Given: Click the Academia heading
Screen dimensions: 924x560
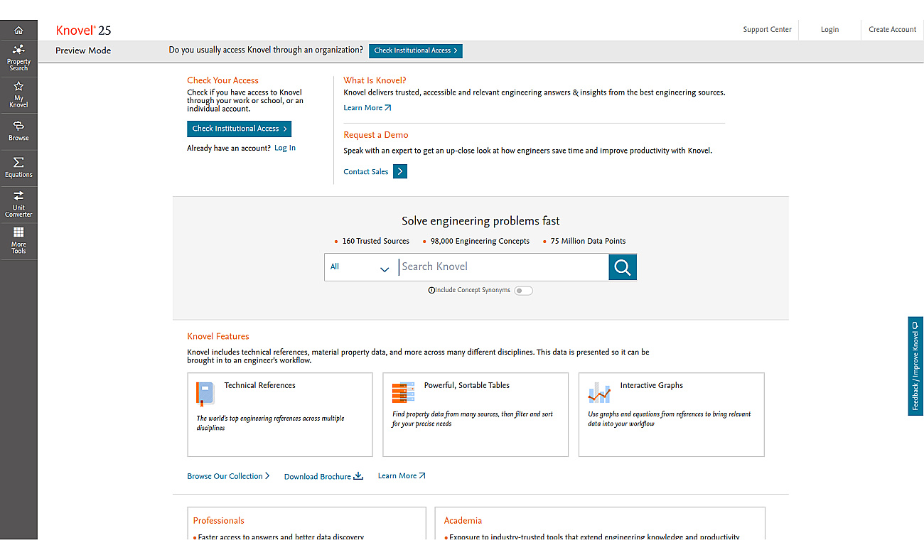Looking at the screenshot, I should 463,520.
